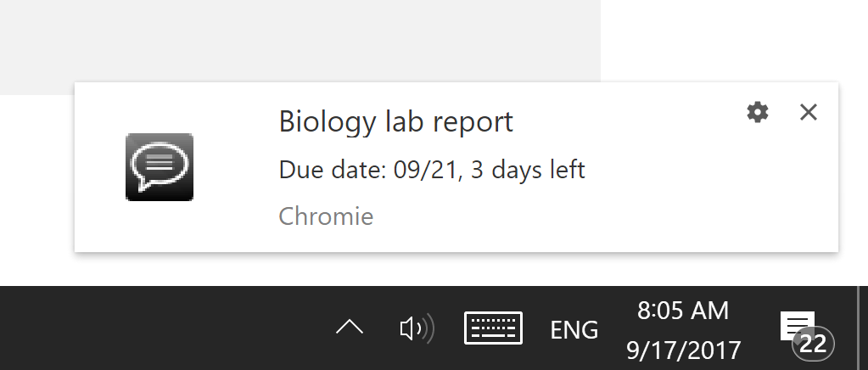Viewport: 868px width, 370px height.
Task: Expand the hidden system tray icons chevron
Action: point(350,328)
